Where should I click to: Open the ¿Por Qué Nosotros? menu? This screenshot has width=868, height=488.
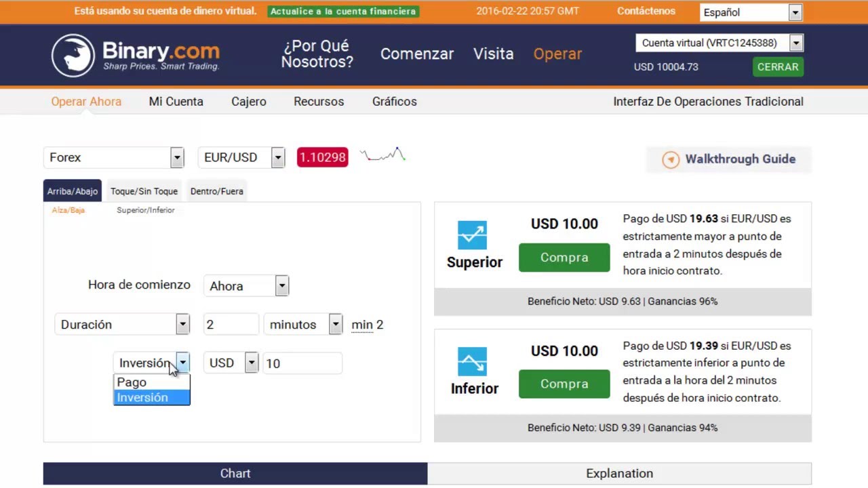(317, 54)
